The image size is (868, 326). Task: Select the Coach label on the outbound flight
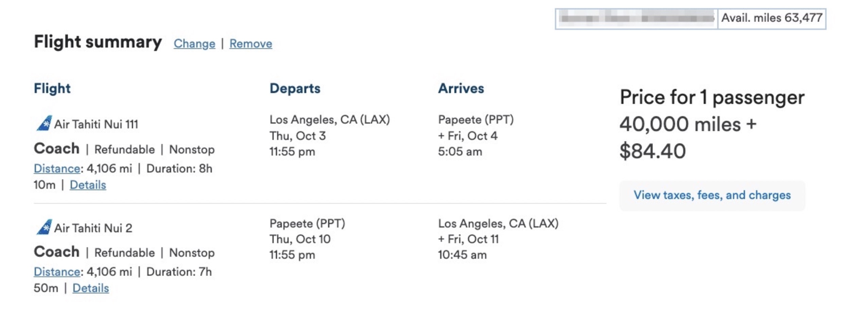pyautogui.click(x=57, y=148)
